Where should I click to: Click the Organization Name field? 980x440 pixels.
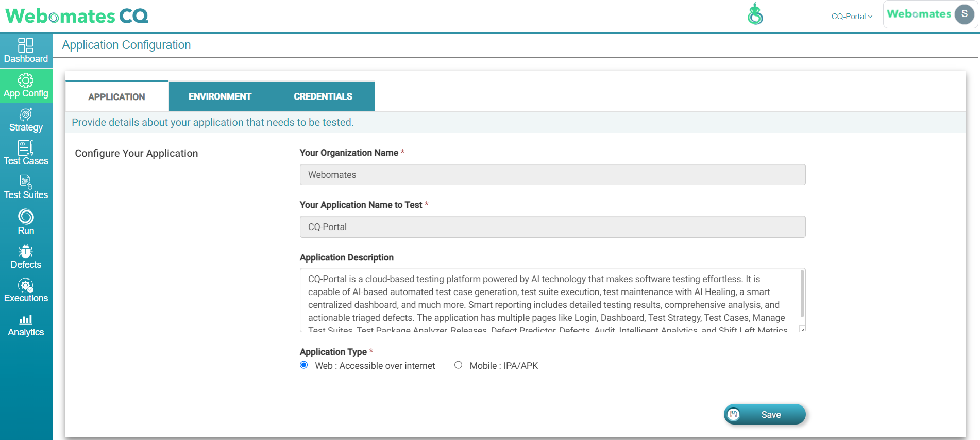pyautogui.click(x=552, y=174)
